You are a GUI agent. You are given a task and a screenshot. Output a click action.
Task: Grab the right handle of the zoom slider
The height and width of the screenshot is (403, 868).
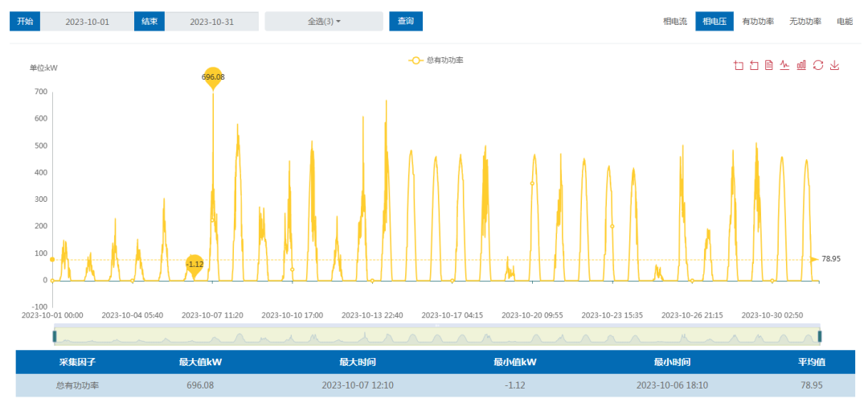click(x=820, y=336)
